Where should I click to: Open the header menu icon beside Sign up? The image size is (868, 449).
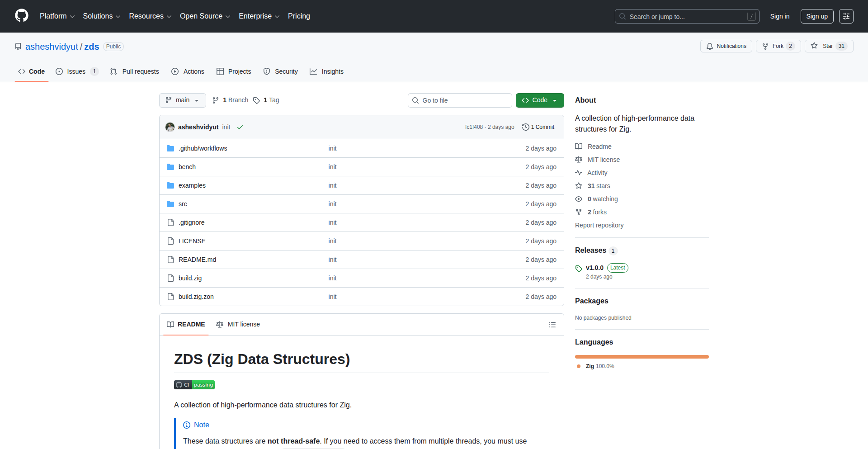[x=846, y=16]
